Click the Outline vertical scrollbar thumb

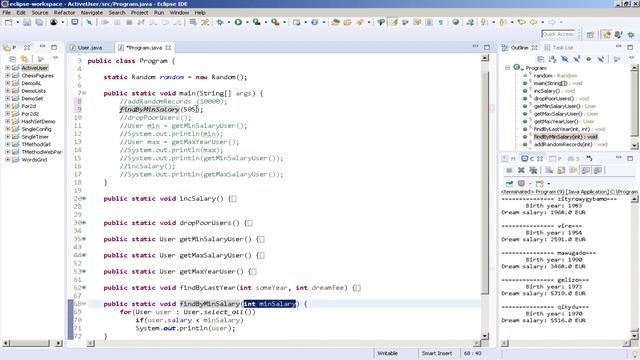click(634, 103)
